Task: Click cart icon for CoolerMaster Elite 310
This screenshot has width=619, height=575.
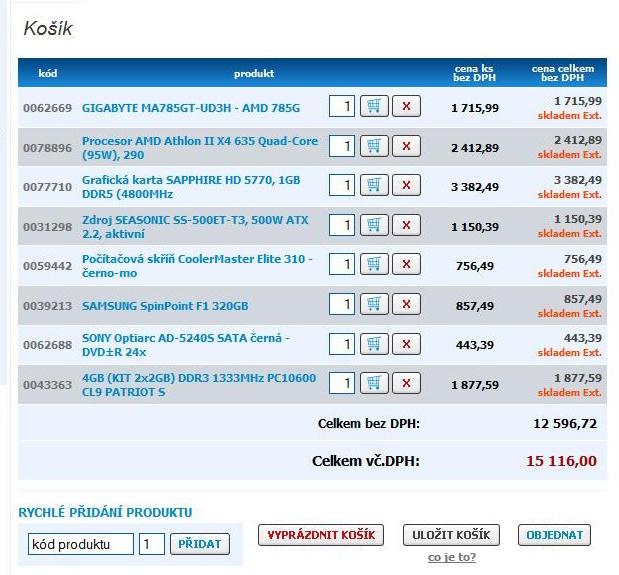Action: click(374, 264)
